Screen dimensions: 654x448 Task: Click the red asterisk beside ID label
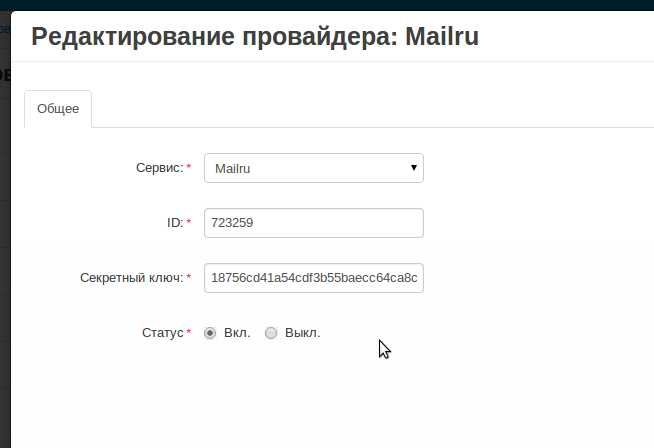189,224
